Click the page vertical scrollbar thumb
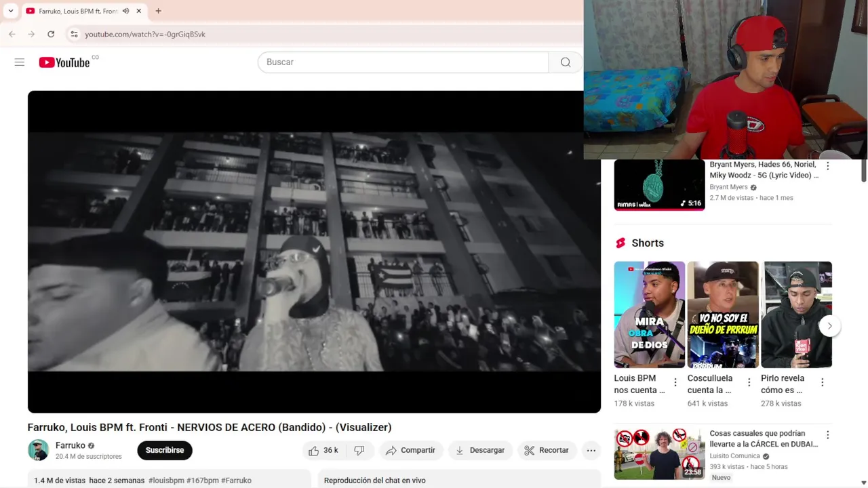 point(864,171)
